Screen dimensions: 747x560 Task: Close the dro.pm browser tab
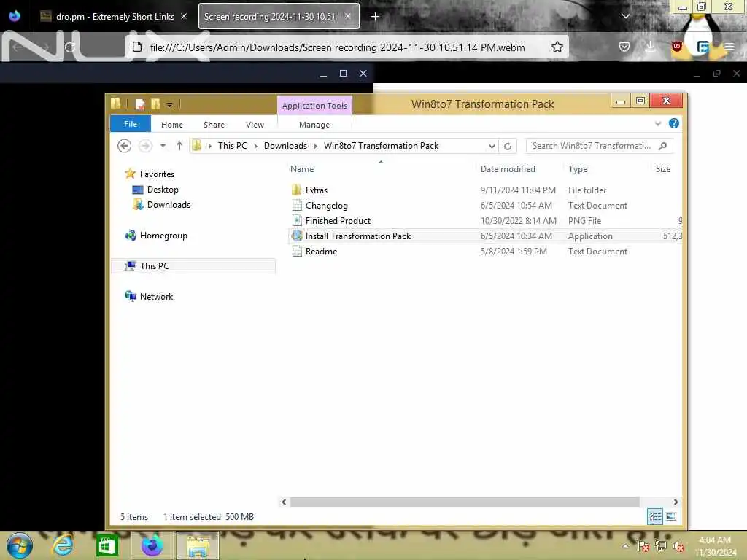click(x=184, y=16)
